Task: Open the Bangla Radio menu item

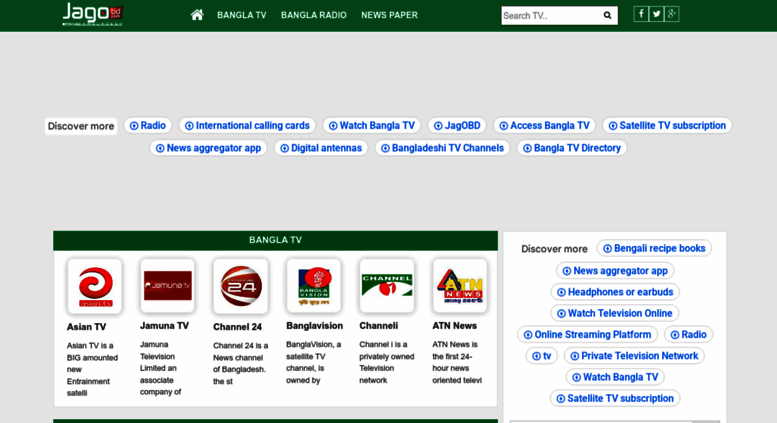Action: pos(314,15)
